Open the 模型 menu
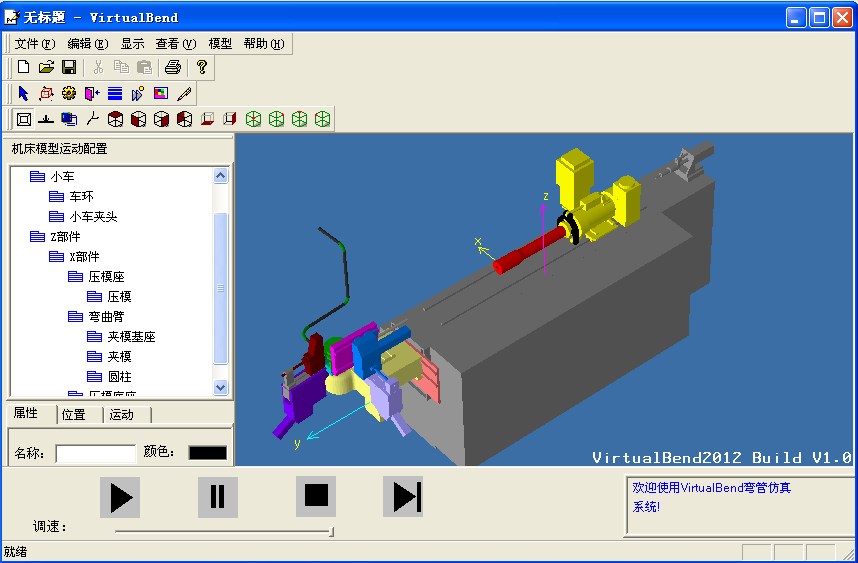The height and width of the screenshot is (563, 858). coord(220,44)
